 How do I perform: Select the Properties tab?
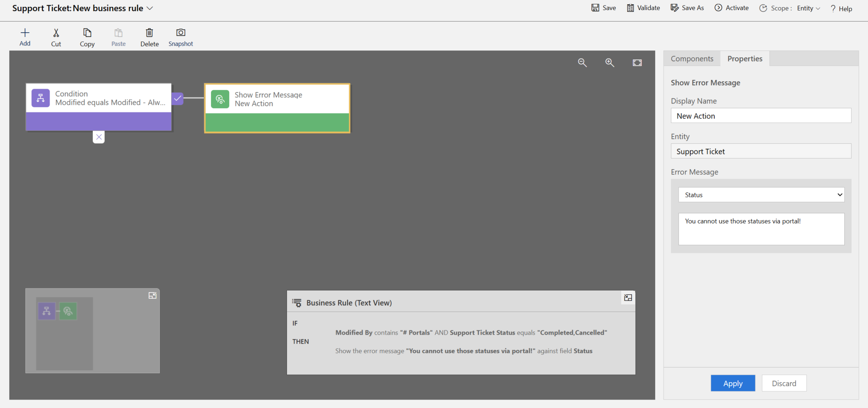coord(745,58)
